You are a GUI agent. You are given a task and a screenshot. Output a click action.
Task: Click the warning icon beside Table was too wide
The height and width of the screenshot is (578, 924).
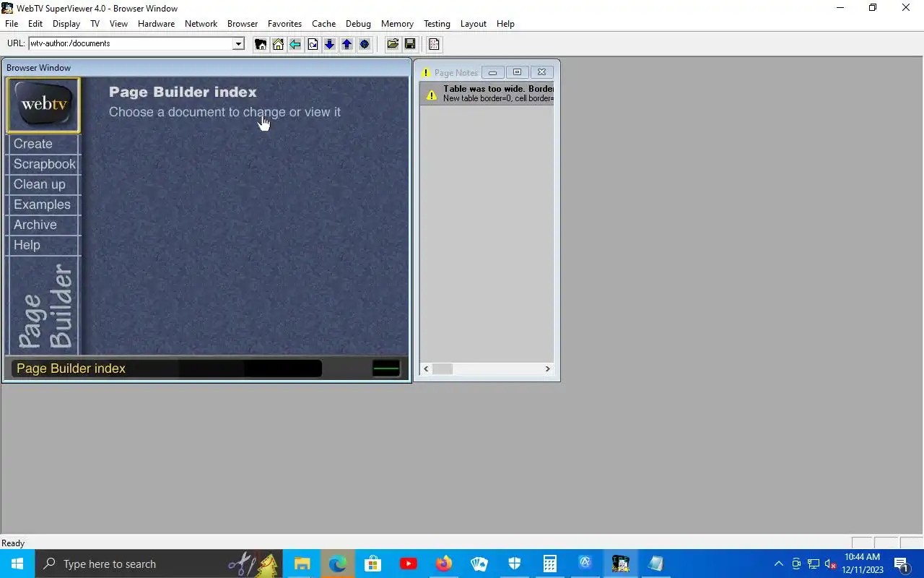click(x=431, y=94)
